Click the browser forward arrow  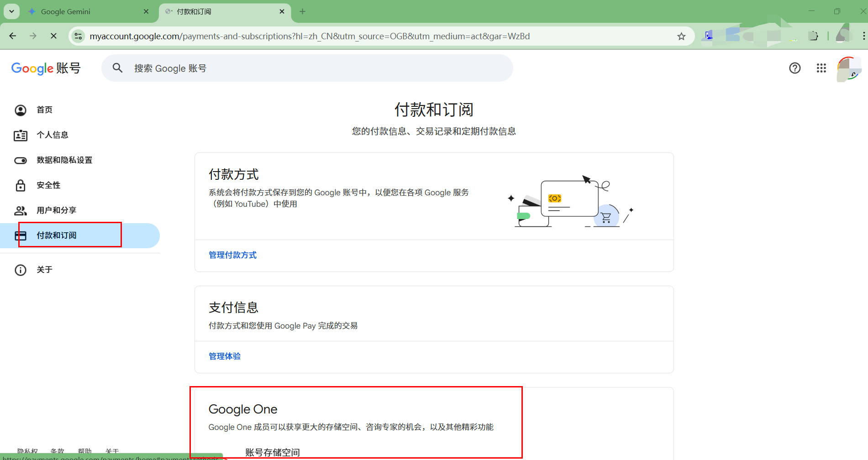[33, 36]
